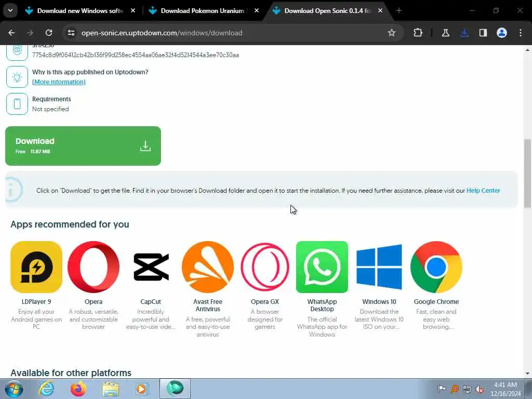Open the Opera app icon

coord(94,267)
